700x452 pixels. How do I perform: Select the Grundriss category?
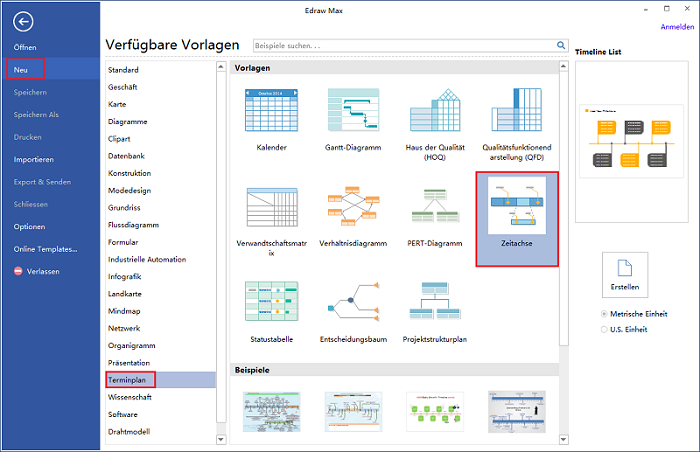[124, 208]
